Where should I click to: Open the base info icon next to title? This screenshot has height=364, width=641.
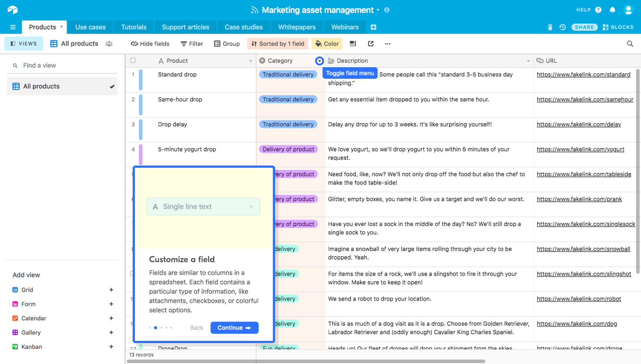(387, 10)
